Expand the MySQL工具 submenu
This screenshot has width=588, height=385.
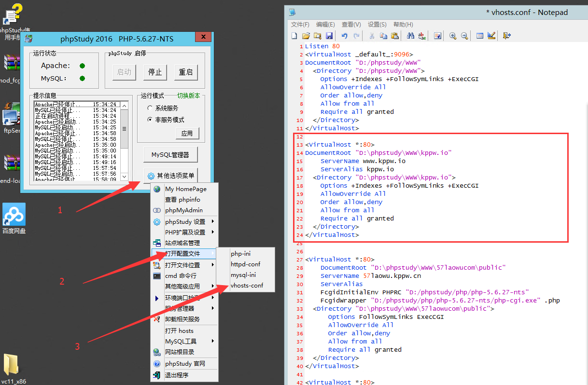(185, 341)
